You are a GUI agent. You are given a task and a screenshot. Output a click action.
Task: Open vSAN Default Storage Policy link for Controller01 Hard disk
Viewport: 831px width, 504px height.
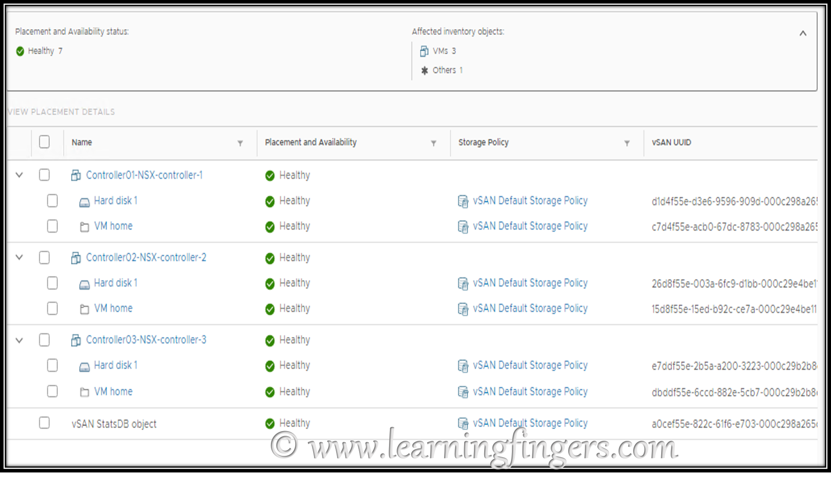pyautogui.click(x=530, y=201)
